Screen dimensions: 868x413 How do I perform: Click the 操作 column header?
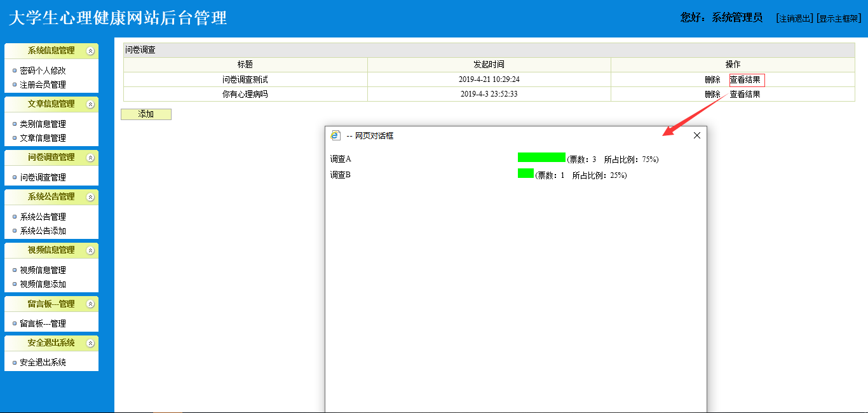(733, 64)
